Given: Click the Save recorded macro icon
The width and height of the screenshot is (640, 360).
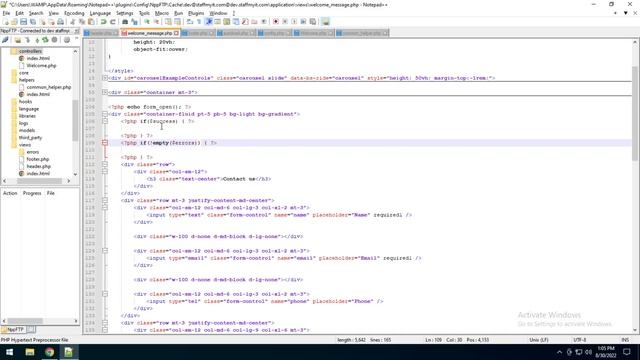Looking at the screenshot, I should click(x=312, y=22).
